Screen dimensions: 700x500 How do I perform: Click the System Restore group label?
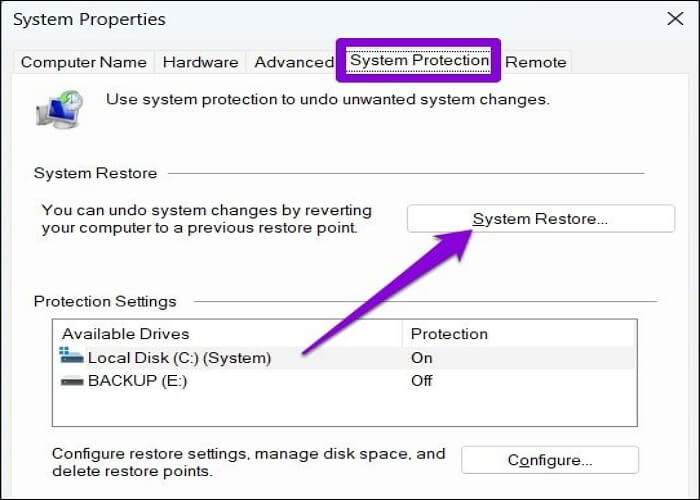pyautogui.click(x=95, y=173)
